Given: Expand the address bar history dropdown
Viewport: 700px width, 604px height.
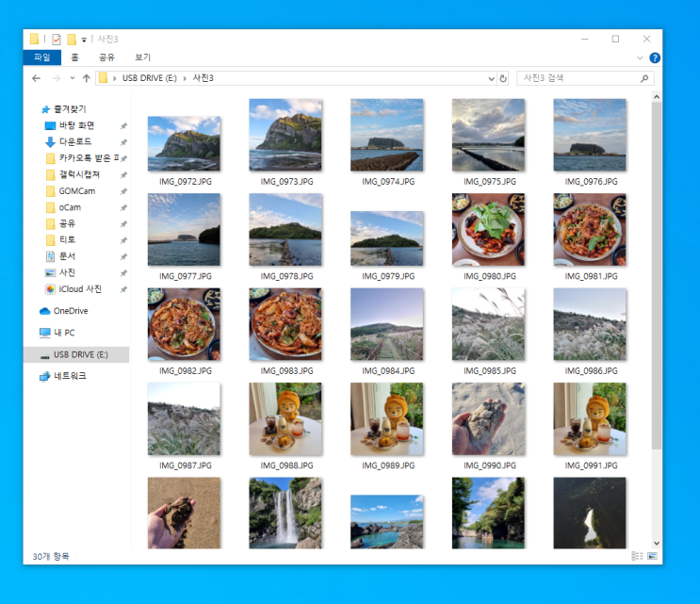Looking at the screenshot, I should coord(491,78).
